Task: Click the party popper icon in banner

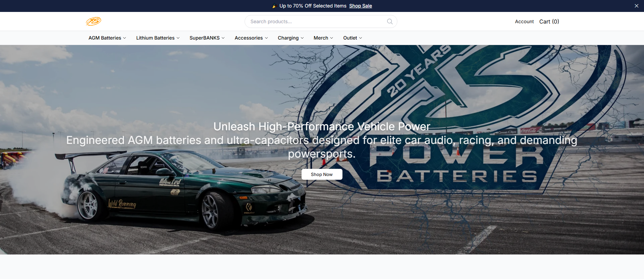Action: (x=274, y=6)
